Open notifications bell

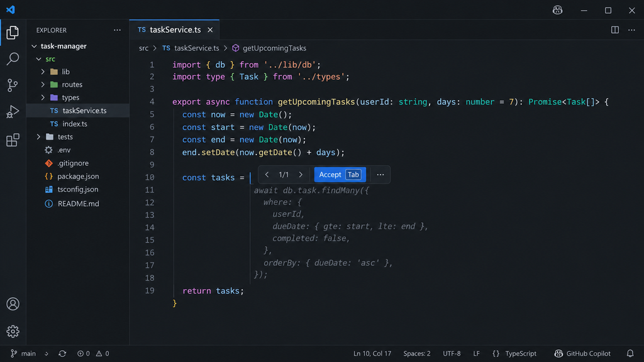coord(630,353)
